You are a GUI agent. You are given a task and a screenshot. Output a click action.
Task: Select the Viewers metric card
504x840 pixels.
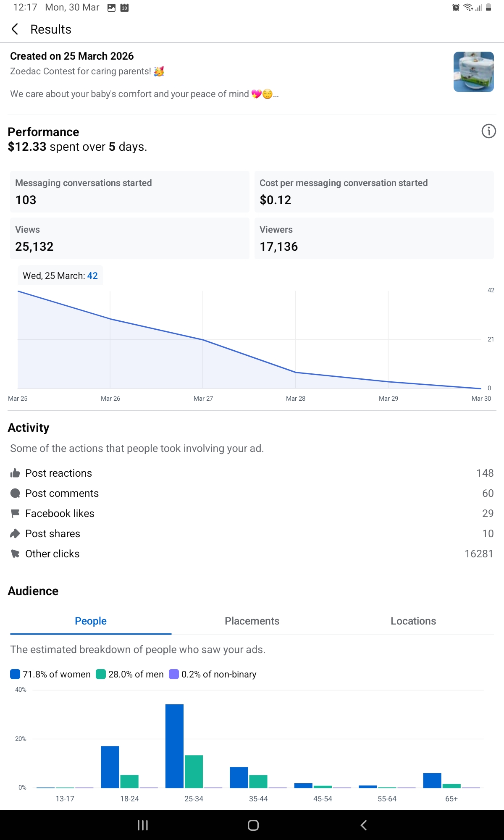tap(374, 238)
